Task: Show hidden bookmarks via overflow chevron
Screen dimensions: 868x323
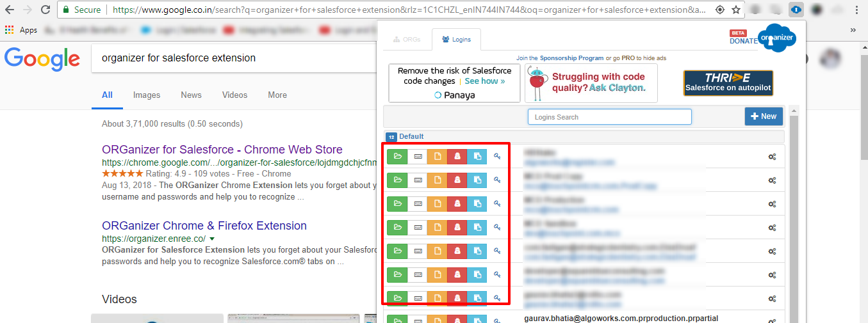Action: click(853, 30)
